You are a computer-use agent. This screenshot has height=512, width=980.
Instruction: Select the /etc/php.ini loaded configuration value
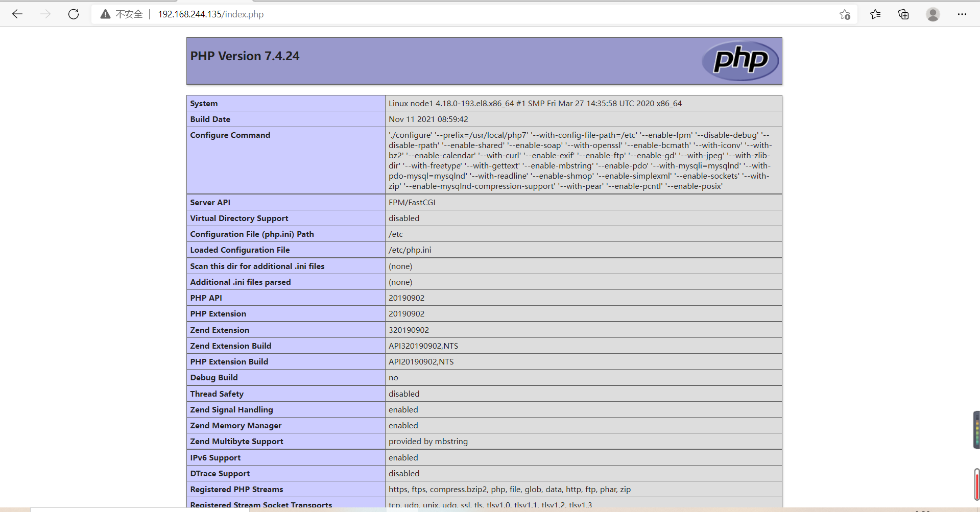tap(410, 250)
